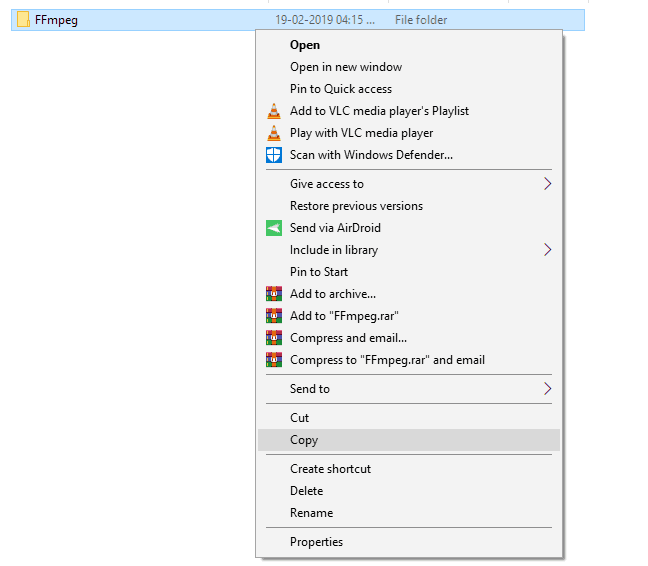The width and height of the screenshot is (648, 566).
Task: Click the WinRAR icon beside Add to "FFmpeg.rar"
Action: pos(274,316)
